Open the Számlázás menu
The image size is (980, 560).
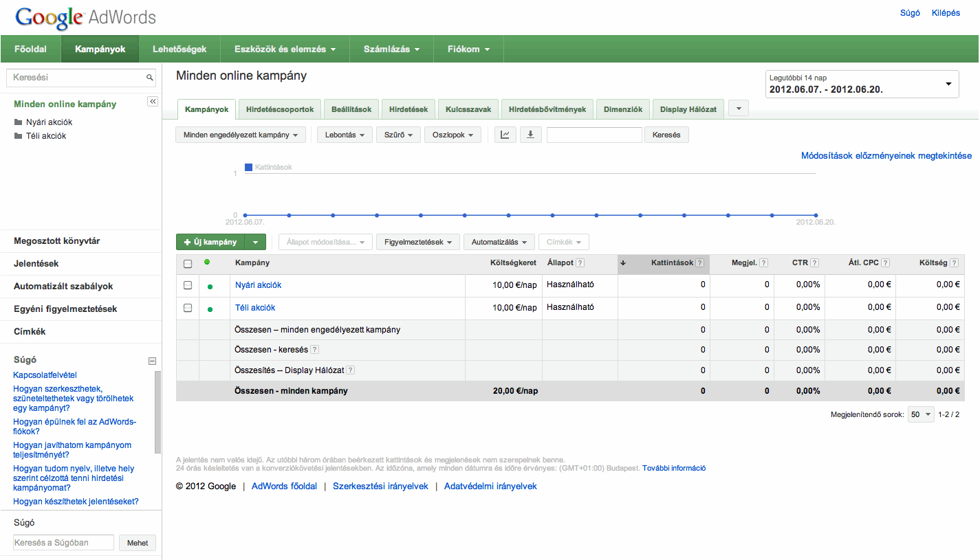(391, 49)
